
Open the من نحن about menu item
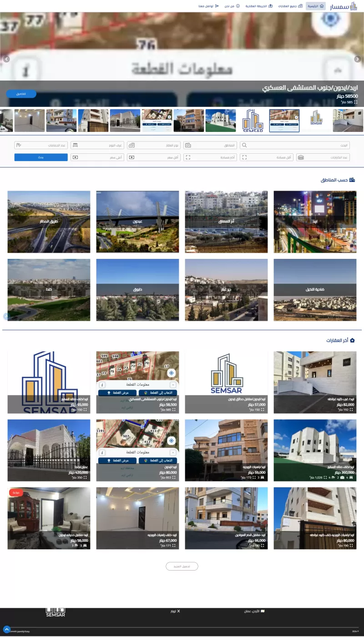tap(232, 6)
